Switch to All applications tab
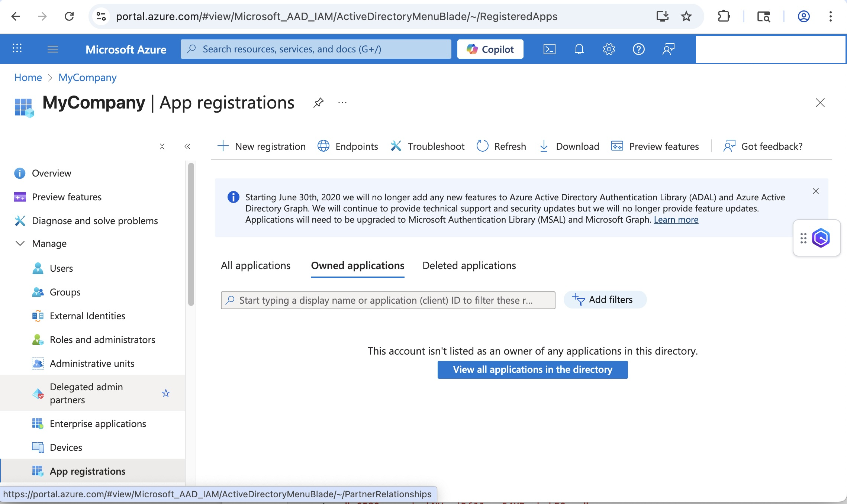 255,265
